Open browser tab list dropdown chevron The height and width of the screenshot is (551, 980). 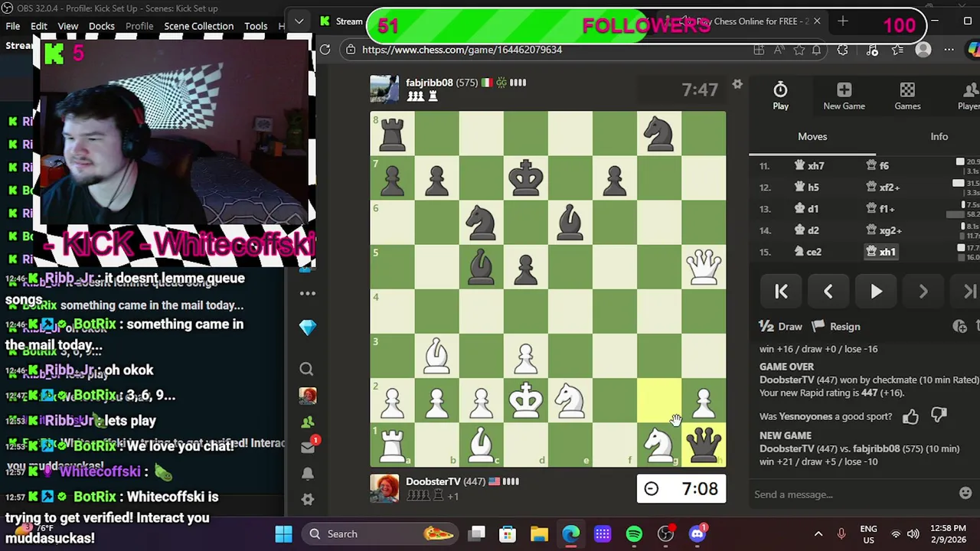[299, 21]
